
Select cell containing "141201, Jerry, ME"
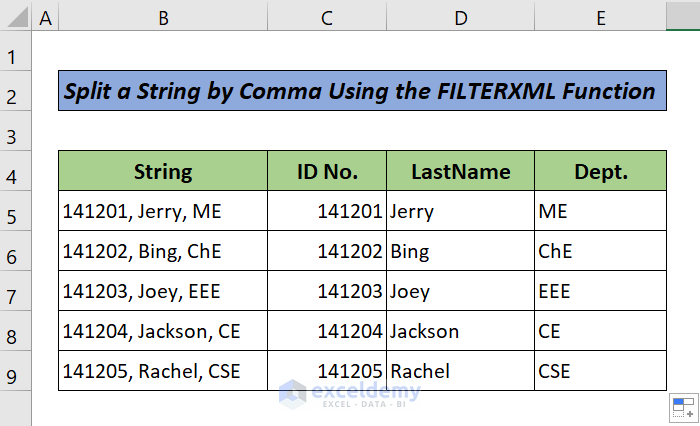coord(162,211)
